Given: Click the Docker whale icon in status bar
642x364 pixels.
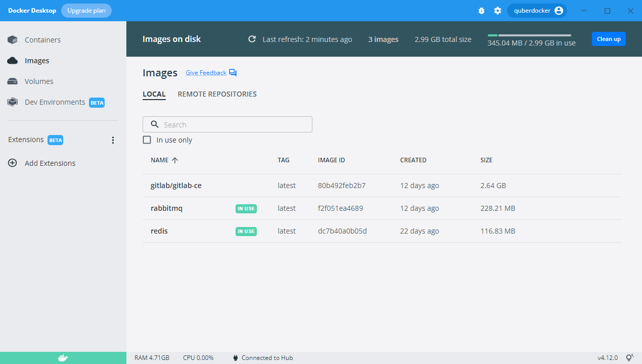Looking at the screenshot, I should click(x=63, y=358).
